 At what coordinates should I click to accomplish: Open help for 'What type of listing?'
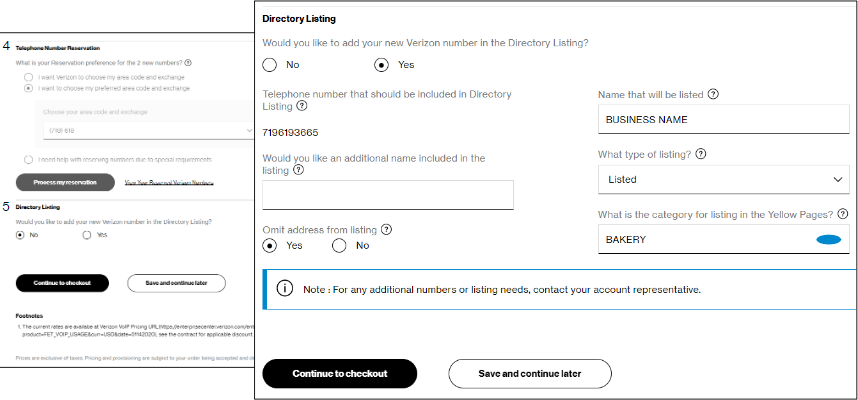pos(700,154)
